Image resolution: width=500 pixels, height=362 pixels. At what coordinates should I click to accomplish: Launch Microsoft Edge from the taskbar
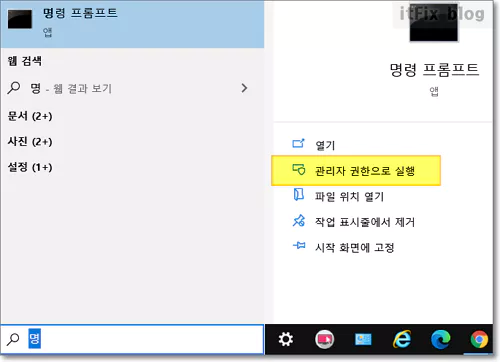pos(441,339)
